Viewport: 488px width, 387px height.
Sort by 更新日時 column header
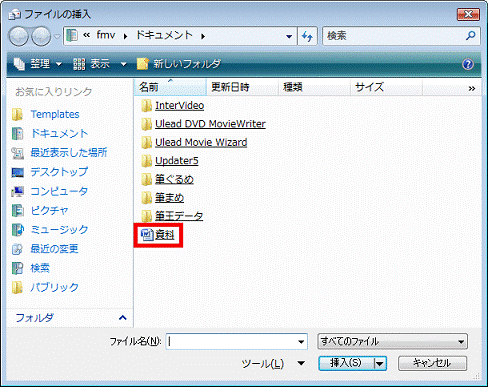(x=242, y=87)
